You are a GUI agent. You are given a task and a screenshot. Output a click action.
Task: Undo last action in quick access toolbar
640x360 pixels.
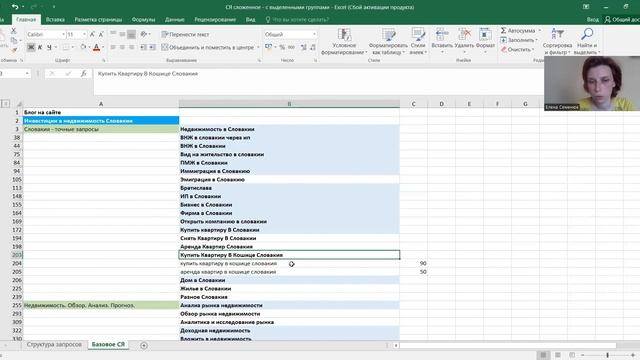pos(15,7)
